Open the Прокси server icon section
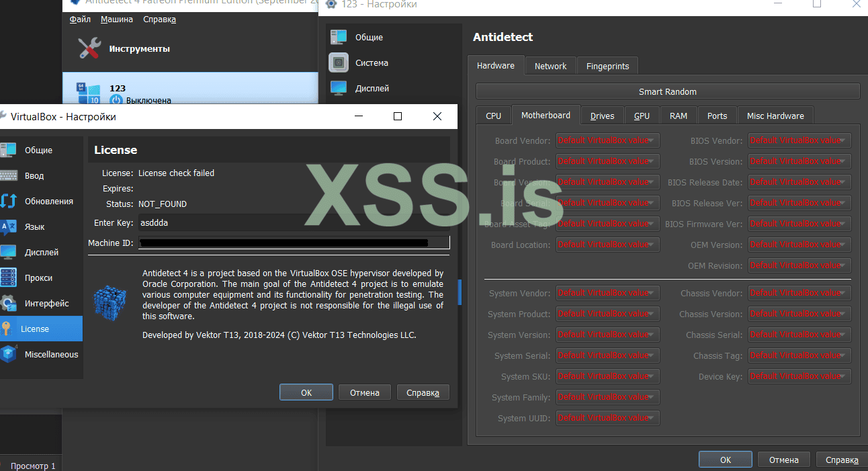This screenshot has height=471, width=868. 8,278
